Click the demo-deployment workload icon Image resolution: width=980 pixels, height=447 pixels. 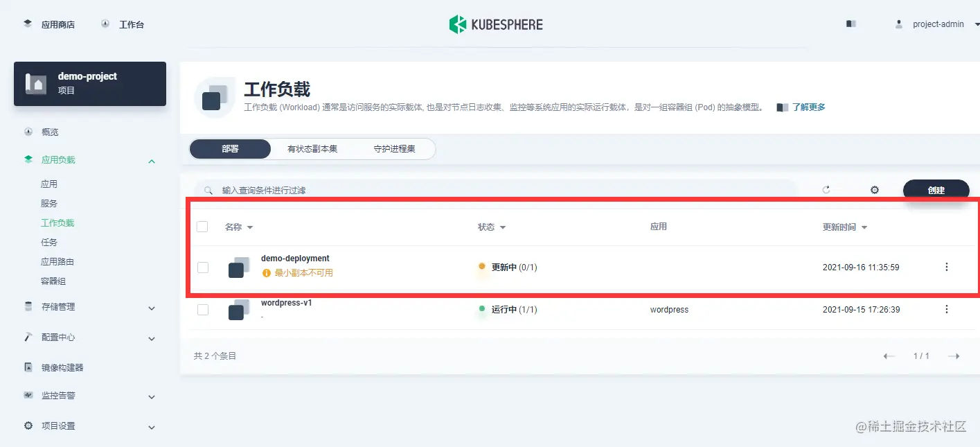click(239, 268)
